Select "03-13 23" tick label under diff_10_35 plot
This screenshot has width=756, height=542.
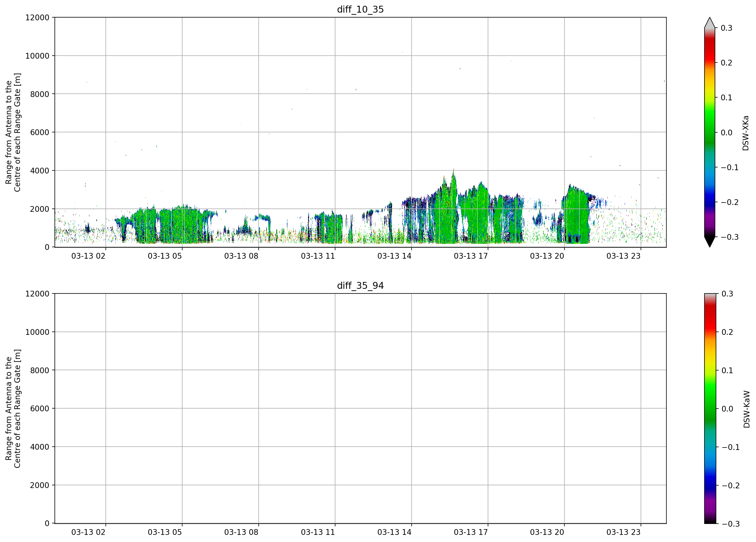(623, 256)
